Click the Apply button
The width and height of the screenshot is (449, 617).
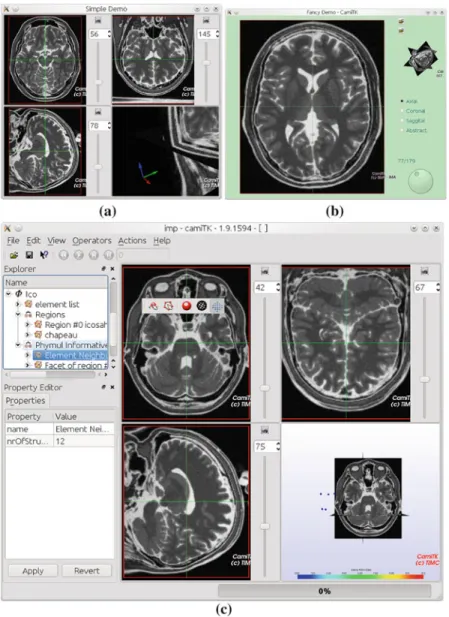[33, 571]
